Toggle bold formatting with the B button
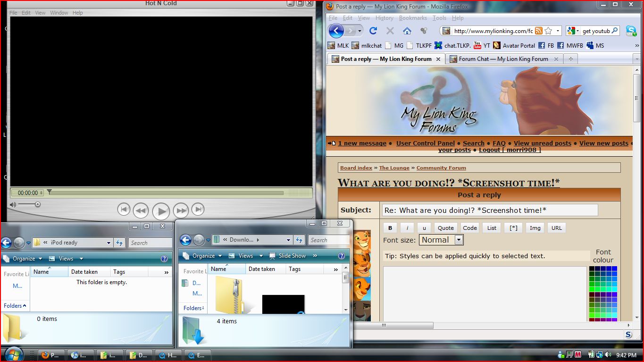 [390, 228]
